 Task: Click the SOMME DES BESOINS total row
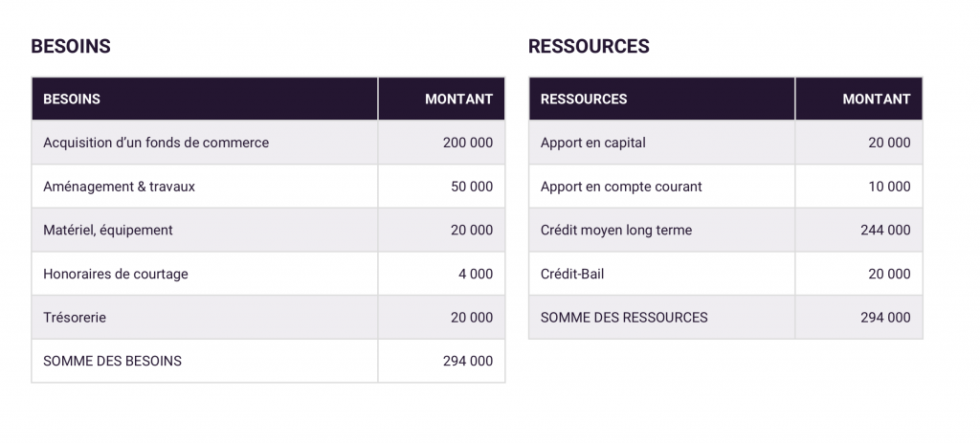(x=268, y=361)
